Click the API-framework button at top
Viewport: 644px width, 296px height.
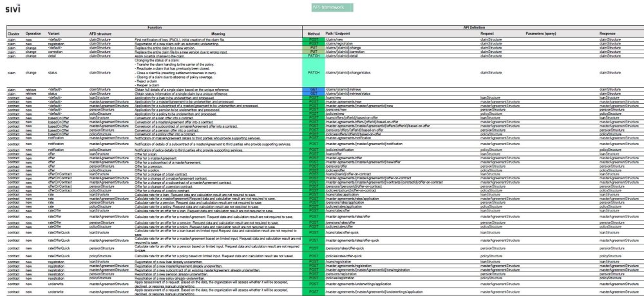coord(332,7)
